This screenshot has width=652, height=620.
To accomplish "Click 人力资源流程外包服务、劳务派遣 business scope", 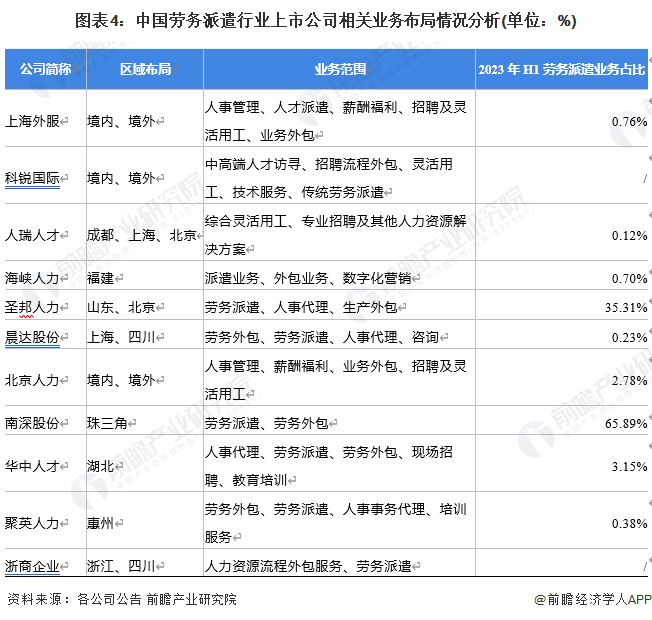I will (x=308, y=566).
